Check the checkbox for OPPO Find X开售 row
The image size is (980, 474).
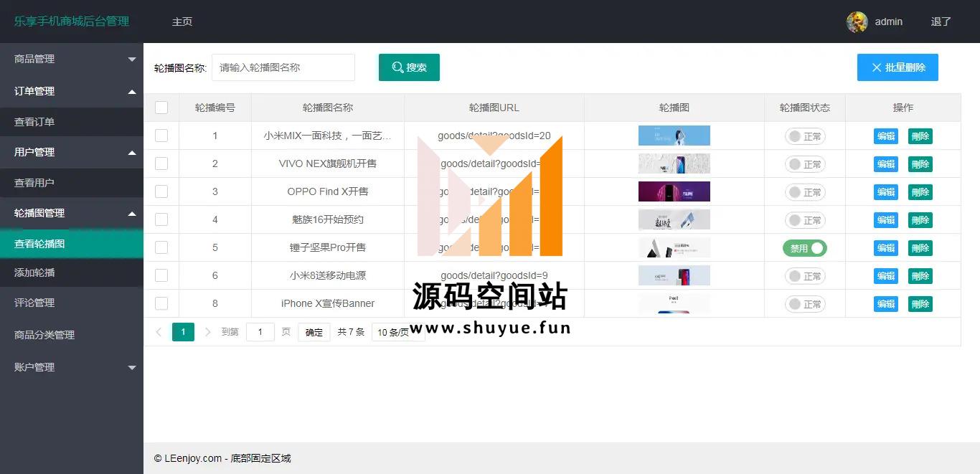(x=161, y=191)
